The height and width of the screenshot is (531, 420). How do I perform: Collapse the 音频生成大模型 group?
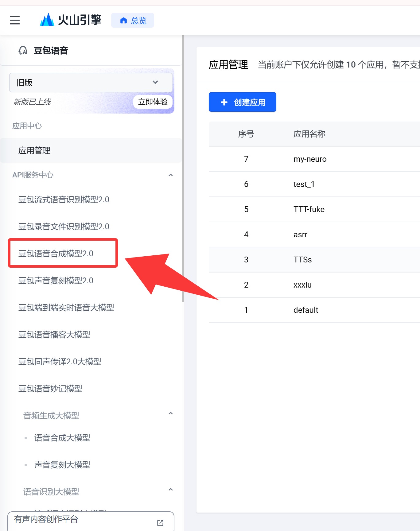(171, 413)
